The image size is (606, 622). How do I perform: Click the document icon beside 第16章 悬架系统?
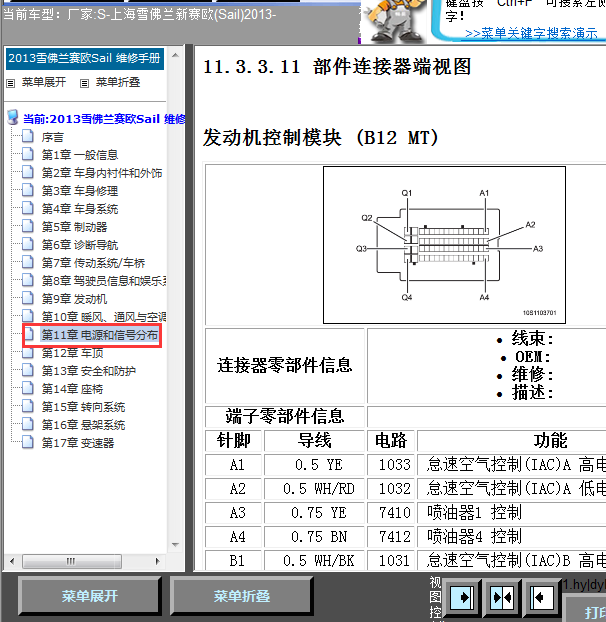tap(28, 424)
